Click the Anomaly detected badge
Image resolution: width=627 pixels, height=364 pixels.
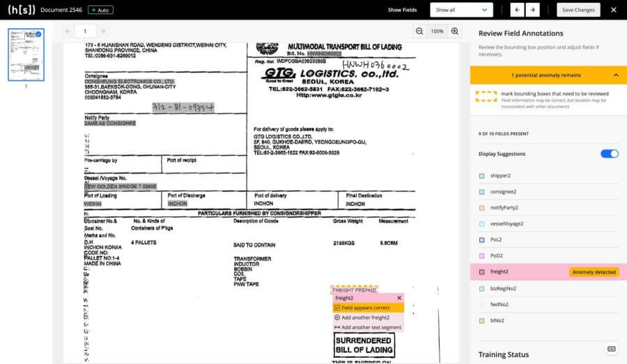click(x=594, y=272)
